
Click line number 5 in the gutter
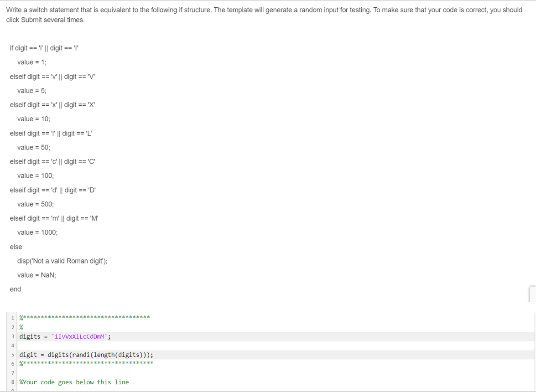12,354
